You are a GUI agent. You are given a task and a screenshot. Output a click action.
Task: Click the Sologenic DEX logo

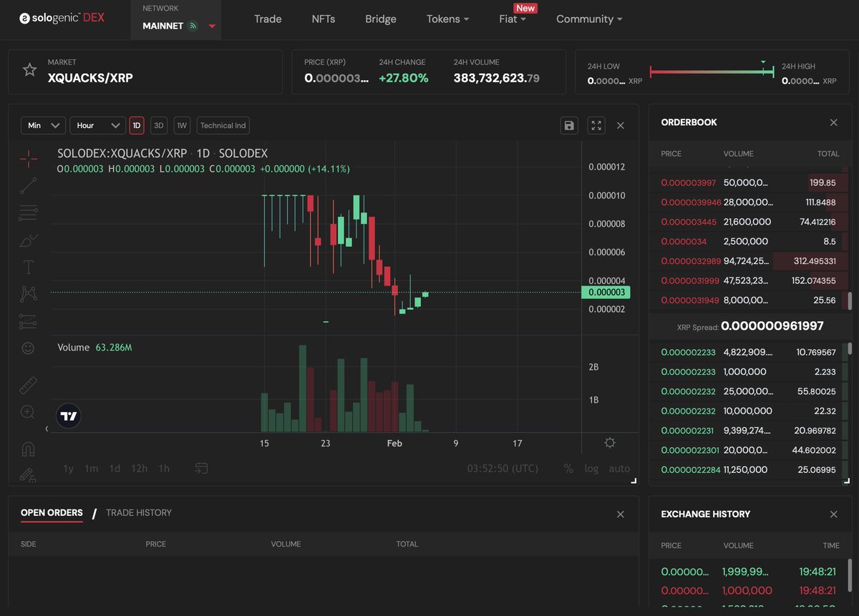(62, 18)
